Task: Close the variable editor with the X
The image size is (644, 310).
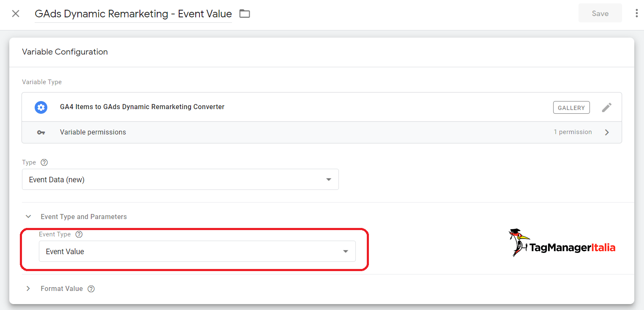Action: coord(16,13)
